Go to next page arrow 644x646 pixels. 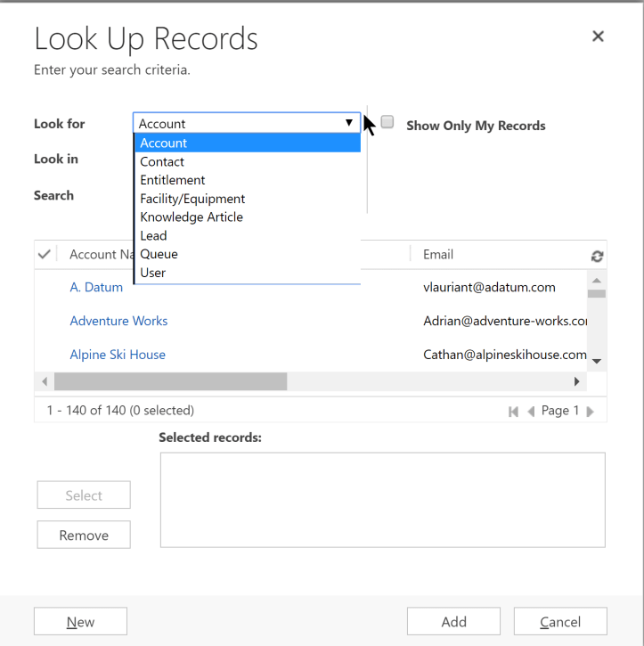[590, 412]
